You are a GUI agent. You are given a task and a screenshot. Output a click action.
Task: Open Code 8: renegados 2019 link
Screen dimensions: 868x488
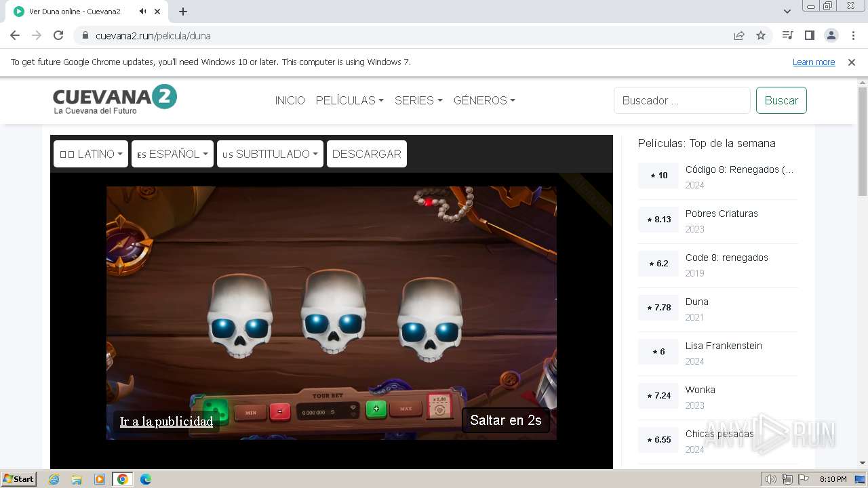coord(726,258)
